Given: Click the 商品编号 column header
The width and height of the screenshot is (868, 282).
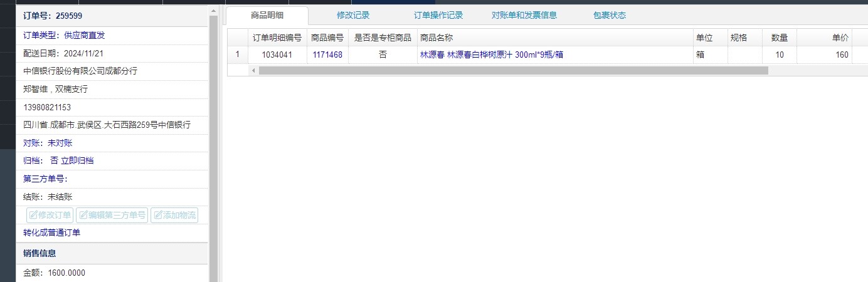Looking at the screenshot, I should 327,38.
